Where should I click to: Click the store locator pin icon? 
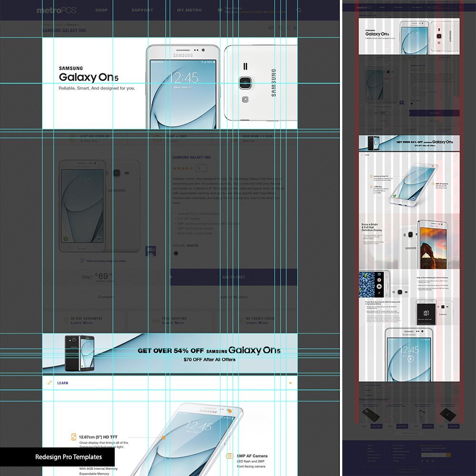220,10
